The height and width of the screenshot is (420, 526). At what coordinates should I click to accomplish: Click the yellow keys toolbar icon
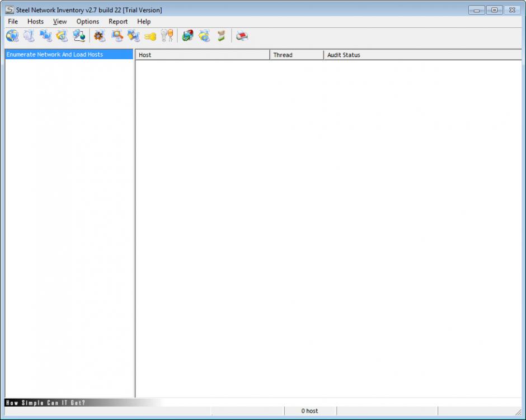pyautogui.click(x=151, y=36)
